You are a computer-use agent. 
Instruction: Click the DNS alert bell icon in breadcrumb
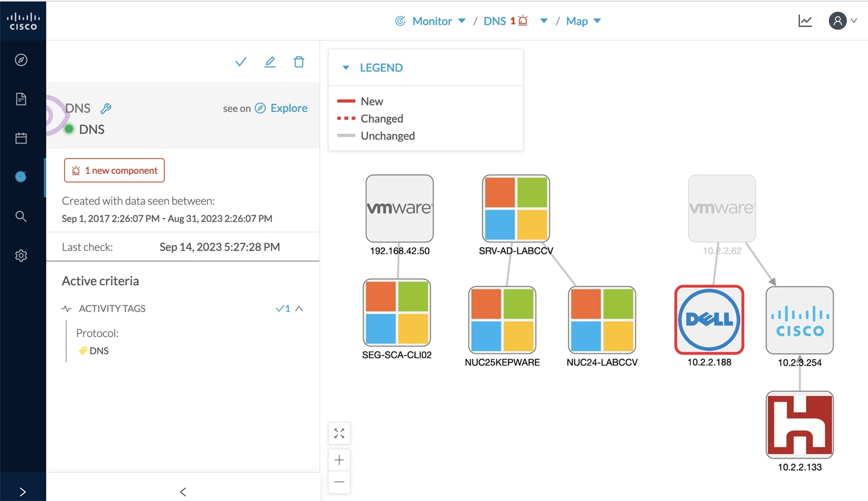(523, 20)
